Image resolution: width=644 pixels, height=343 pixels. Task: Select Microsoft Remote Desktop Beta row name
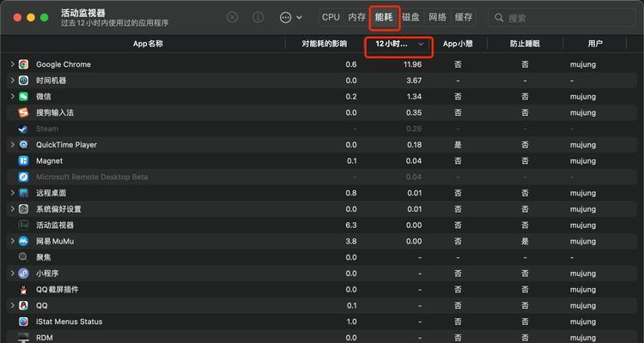pos(92,177)
